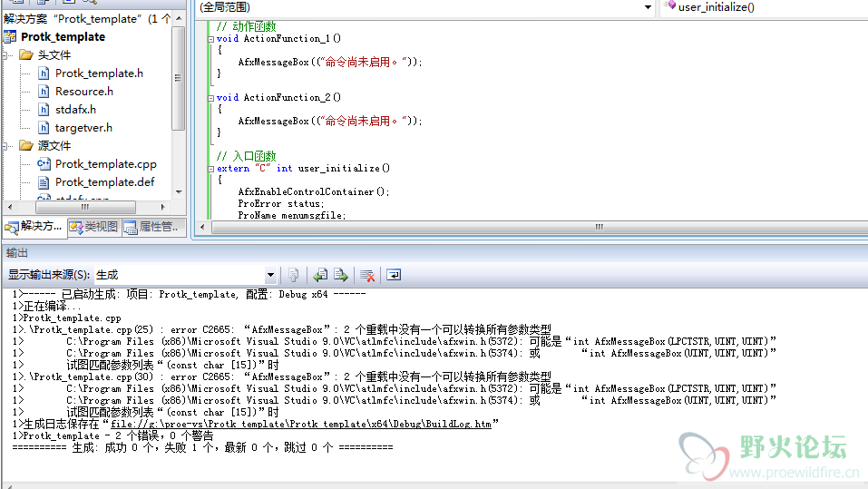Click the '正在编译...' output line
The image size is (868, 489).
(x=46, y=307)
